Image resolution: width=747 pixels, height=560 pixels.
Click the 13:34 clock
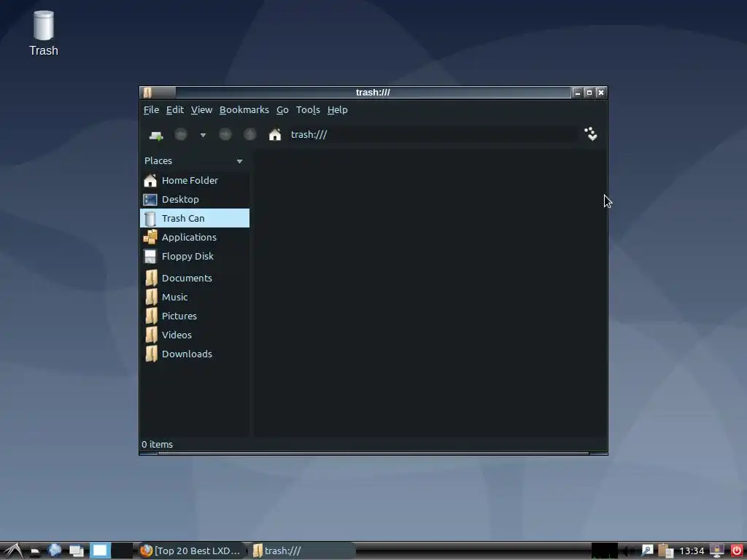(692, 551)
